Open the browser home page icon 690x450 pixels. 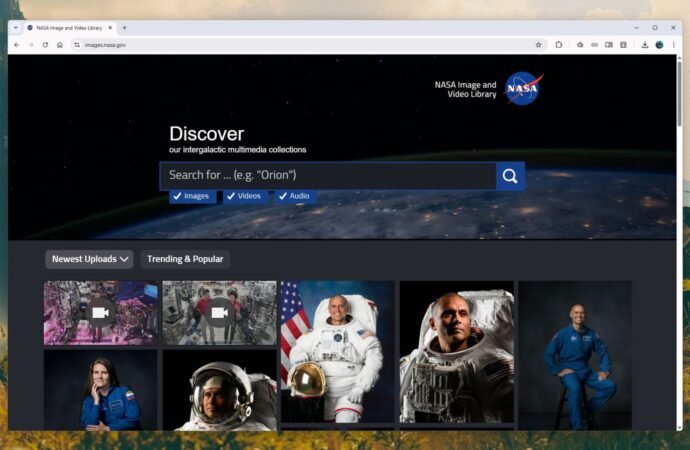click(x=60, y=45)
